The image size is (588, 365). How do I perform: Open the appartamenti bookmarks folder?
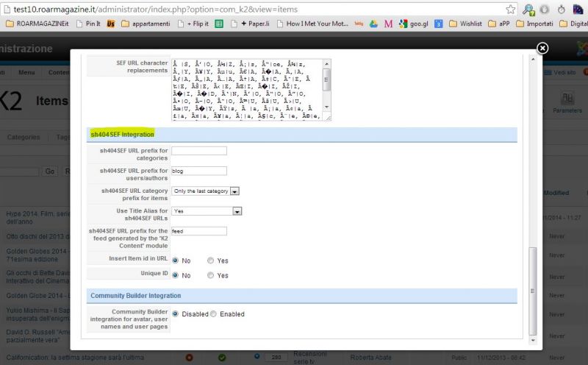[146, 24]
